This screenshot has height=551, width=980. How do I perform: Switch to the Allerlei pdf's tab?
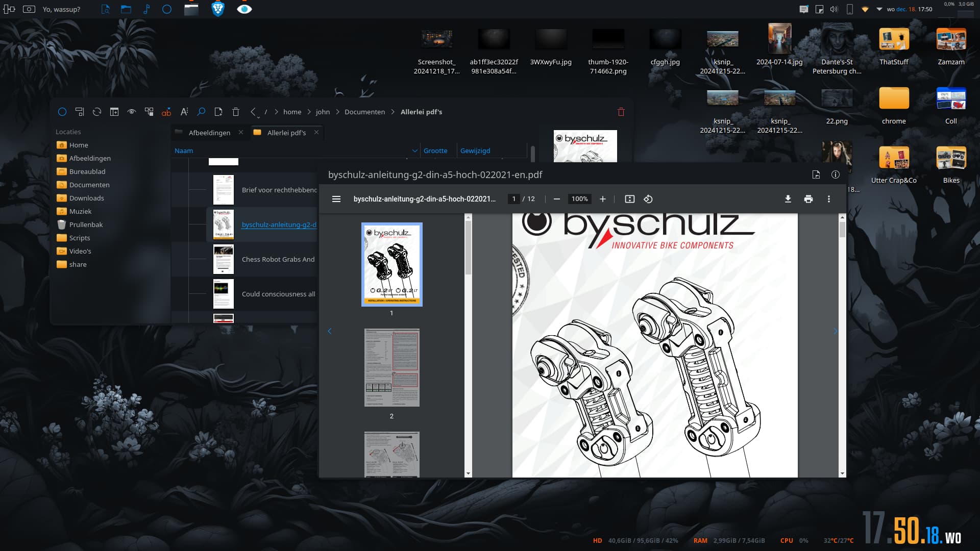point(286,133)
